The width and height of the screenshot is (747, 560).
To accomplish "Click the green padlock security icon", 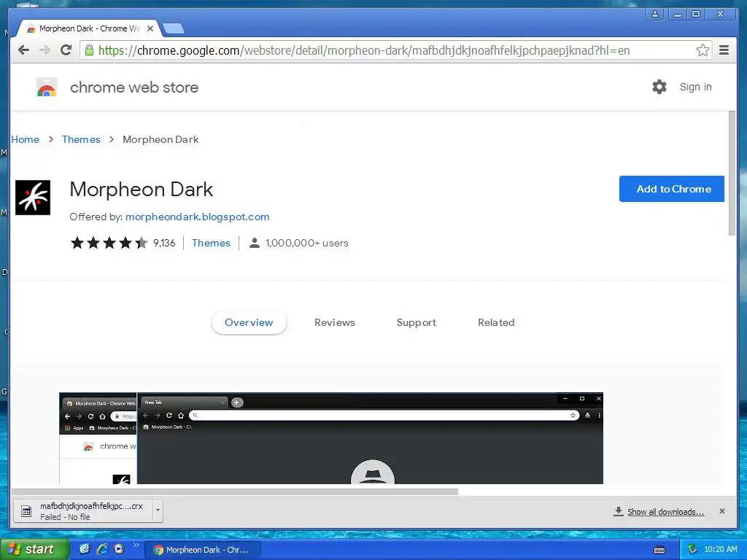I will tap(89, 50).
